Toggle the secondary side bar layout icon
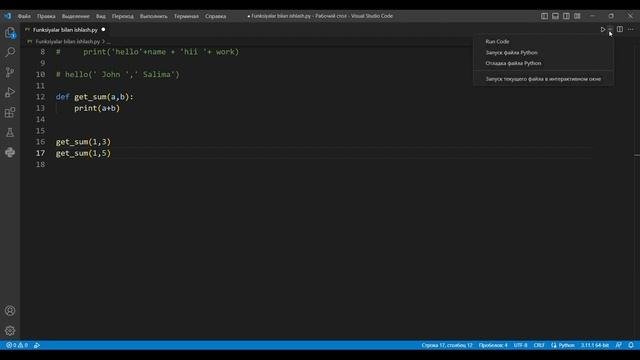This screenshot has height=360, width=640. 566,16
